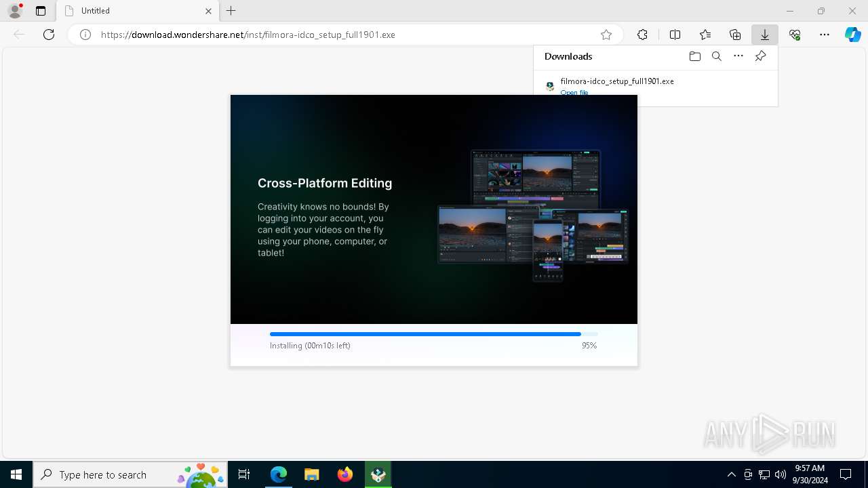Image resolution: width=868 pixels, height=488 pixels.
Task: Open the Collections icon
Action: 735,35
